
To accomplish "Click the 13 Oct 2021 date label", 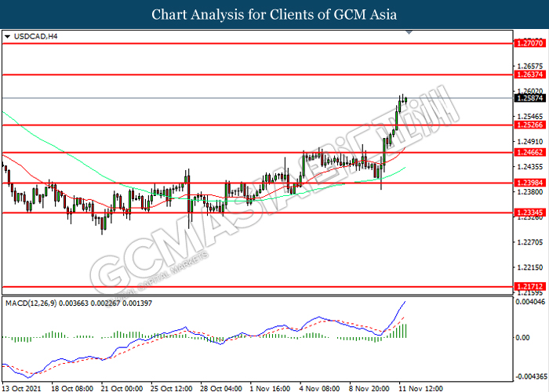I will (21, 388).
